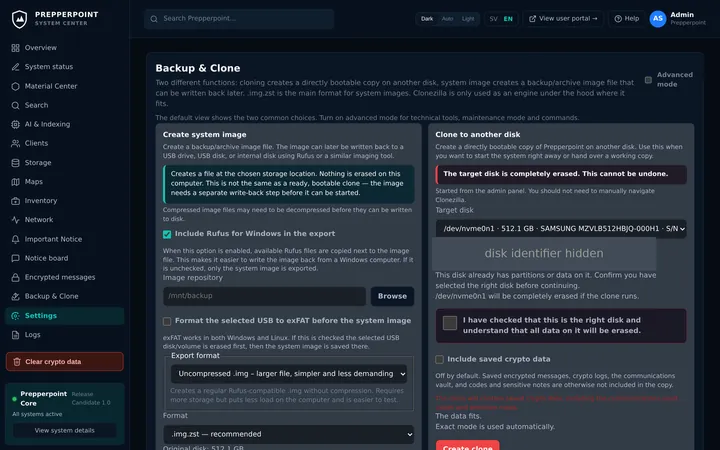The height and width of the screenshot is (450, 720).
Task: Click the Encrypted messages lock icon
Action: pos(15,277)
